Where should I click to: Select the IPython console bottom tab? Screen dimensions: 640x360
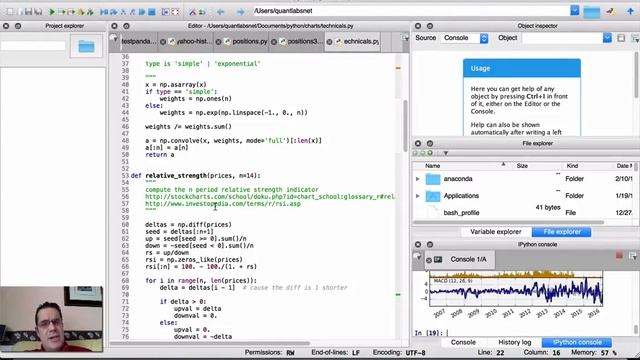point(577,342)
